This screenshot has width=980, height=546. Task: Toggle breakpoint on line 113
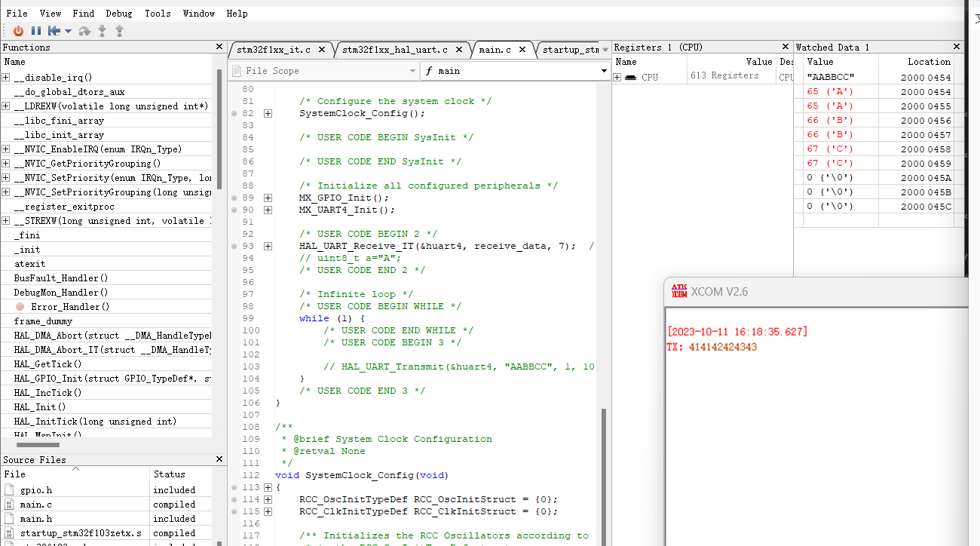click(x=234, y=487)
